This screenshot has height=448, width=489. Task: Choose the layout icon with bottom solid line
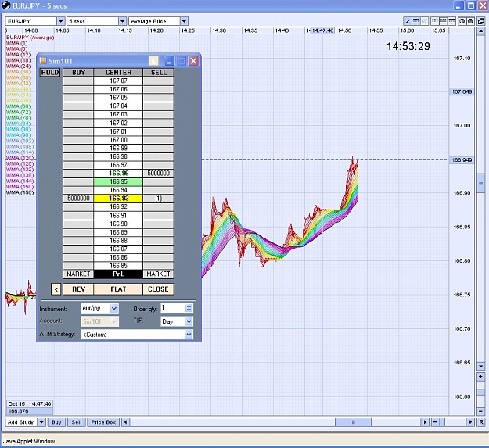(x=434, y=21)
